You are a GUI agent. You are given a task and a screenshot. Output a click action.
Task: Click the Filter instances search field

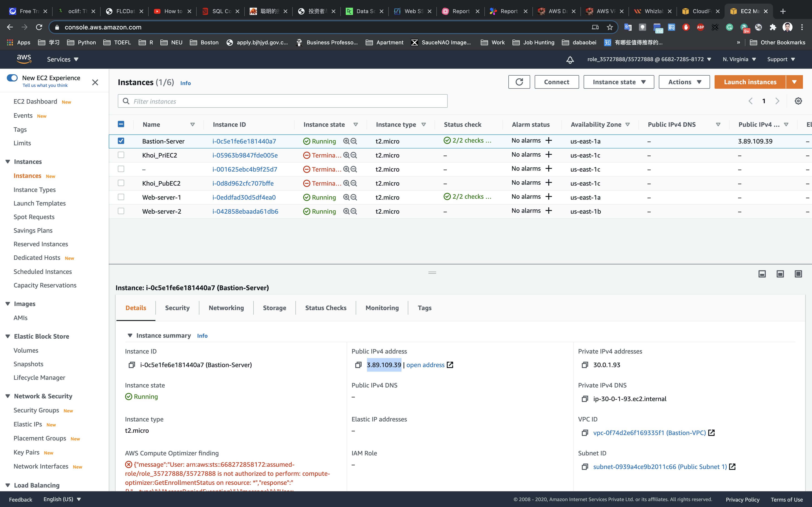tap(283, 101)
